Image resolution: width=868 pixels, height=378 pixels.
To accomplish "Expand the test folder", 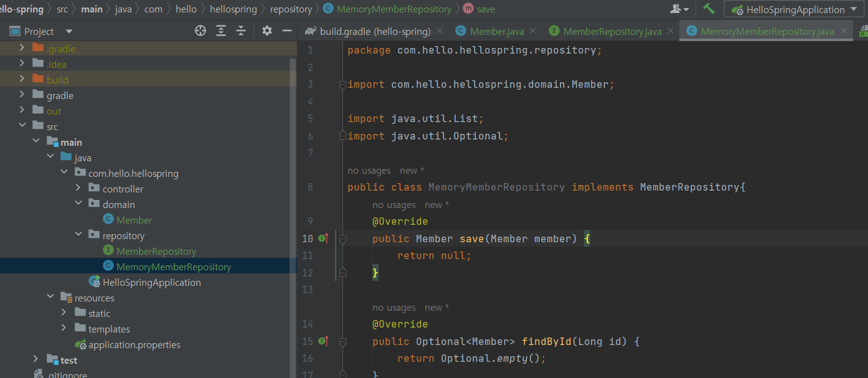I will pos(37,359).
